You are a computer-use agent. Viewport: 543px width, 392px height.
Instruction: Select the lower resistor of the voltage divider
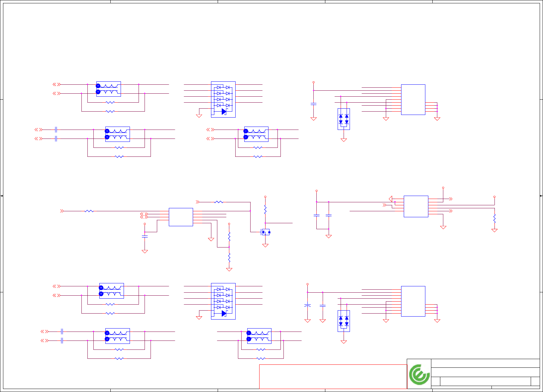229,258
